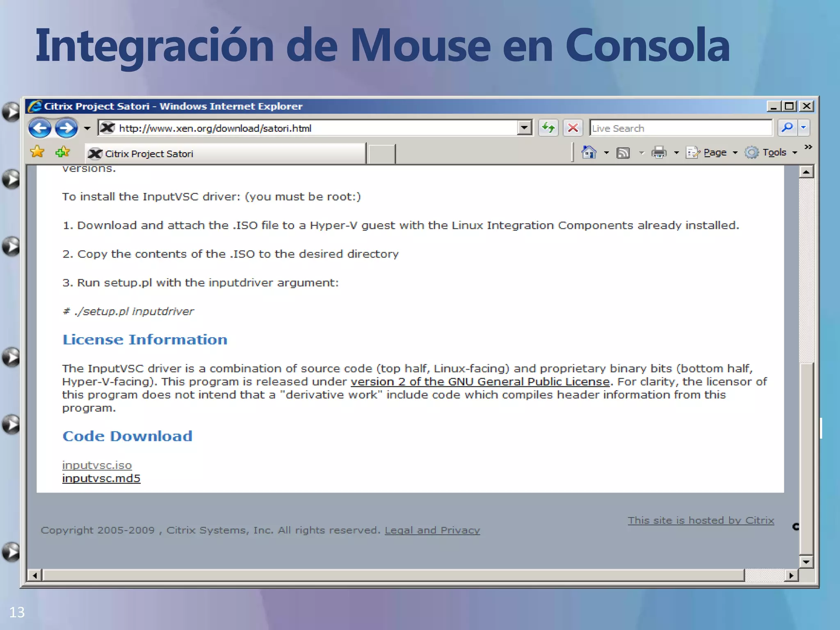Click the magnifier Search button
840x630 pixels.
click(787, 128)
